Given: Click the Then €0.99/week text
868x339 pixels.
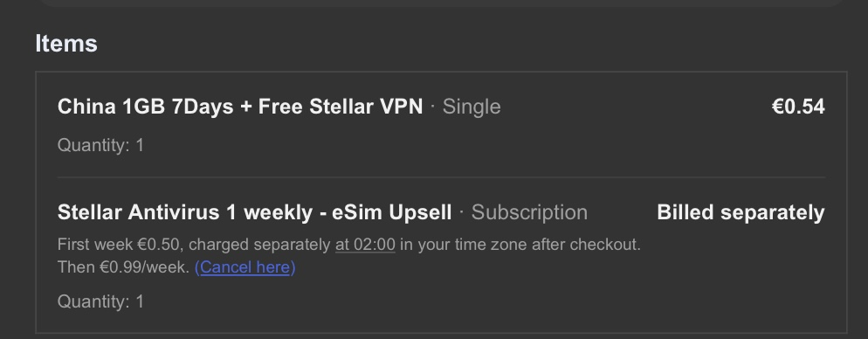Looking at the screenshot, I should click(x=123, y=267).
